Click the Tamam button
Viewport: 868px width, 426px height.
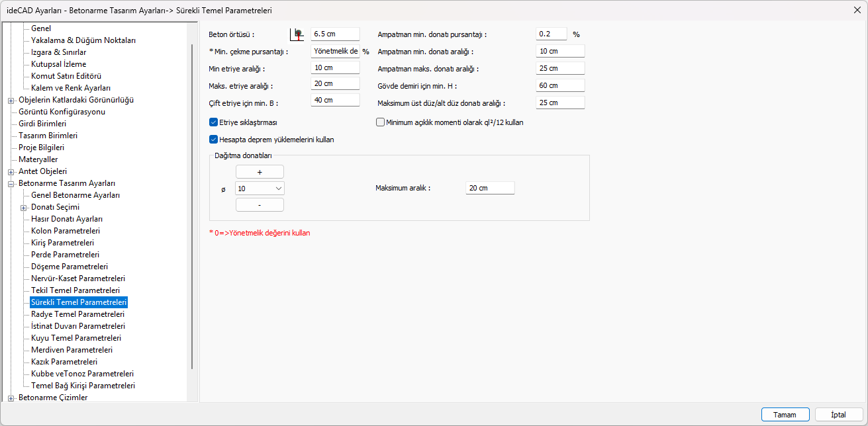(x=785, y=415)
